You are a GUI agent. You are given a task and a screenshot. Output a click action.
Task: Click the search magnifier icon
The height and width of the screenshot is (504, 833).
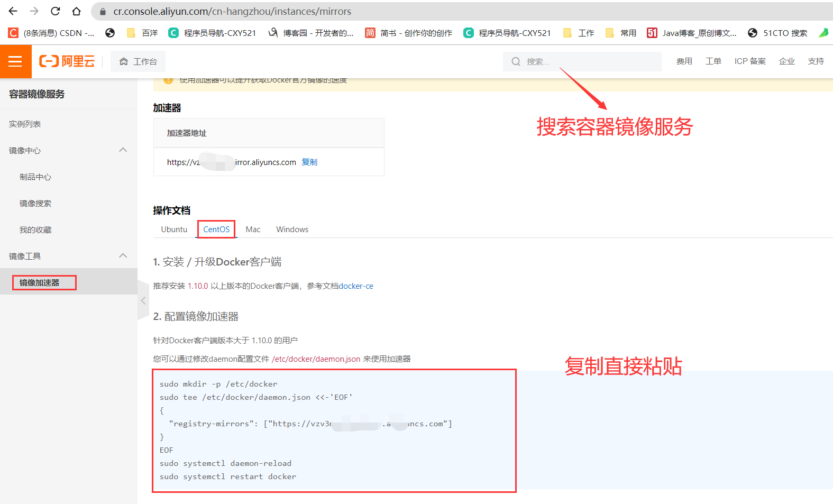(x=516, y=61)
